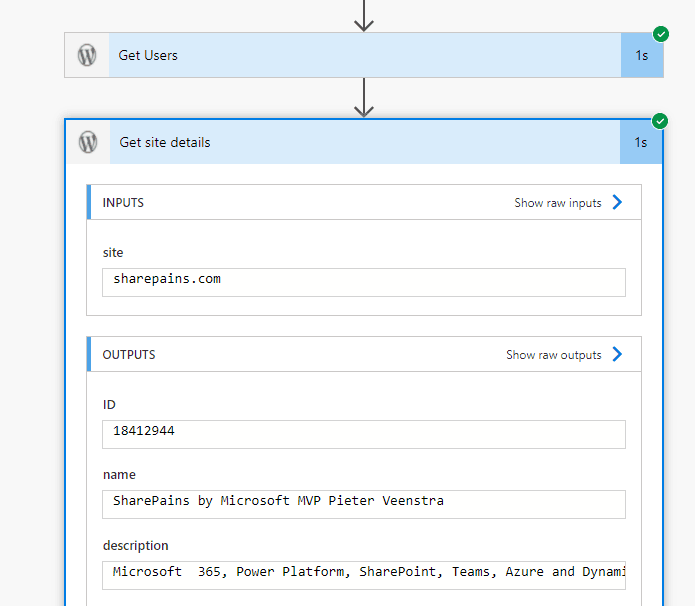
Task: Open the Get Users action card
Action: click(x=364, y=55)
